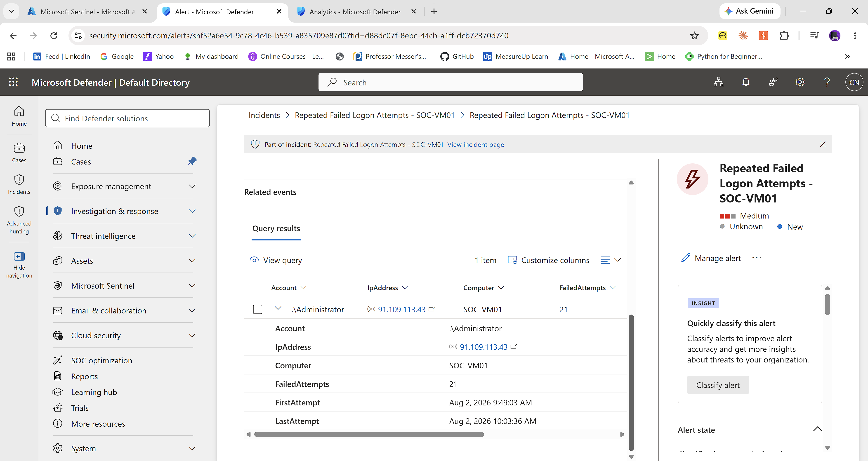Expand the Threat intelligence section
The width and height of the screenshot is (868, 461).
point(192,236)
